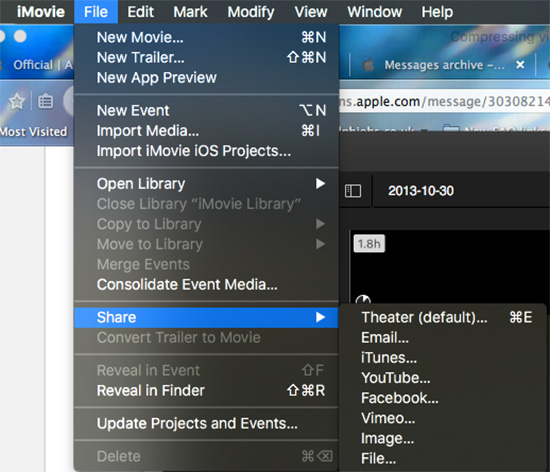550x472 pixels.
Task: Open the View menu
Action: click(311, 12)
